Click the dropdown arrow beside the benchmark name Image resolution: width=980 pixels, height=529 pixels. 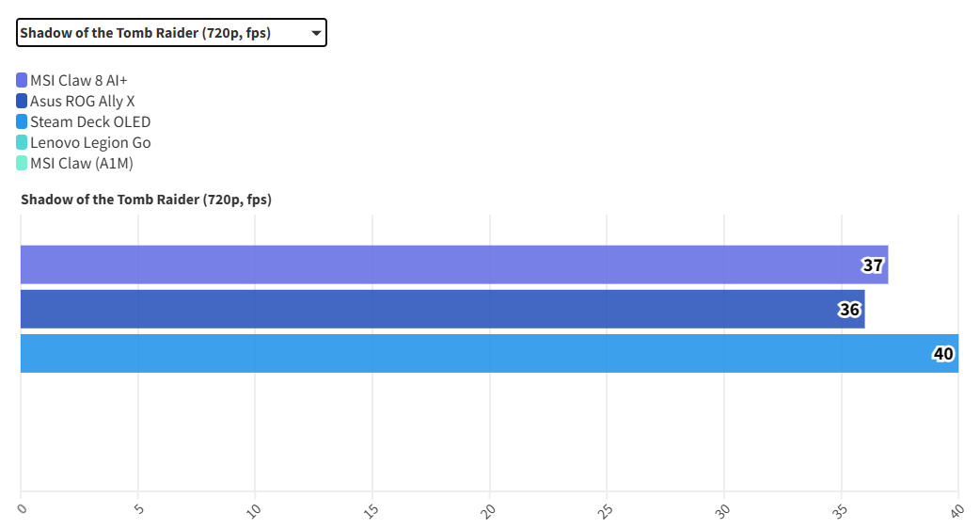(316, 33)
